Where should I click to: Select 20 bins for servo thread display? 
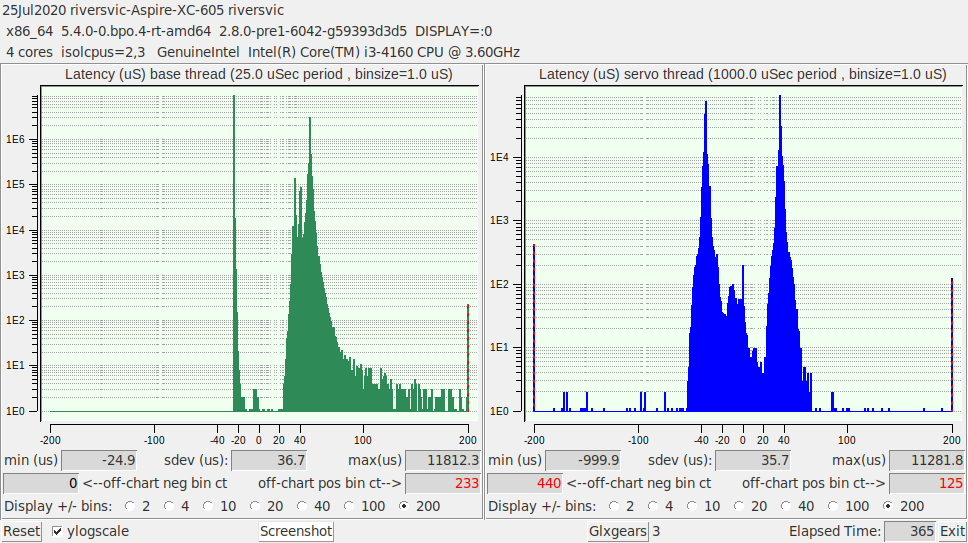coord(739,507)
